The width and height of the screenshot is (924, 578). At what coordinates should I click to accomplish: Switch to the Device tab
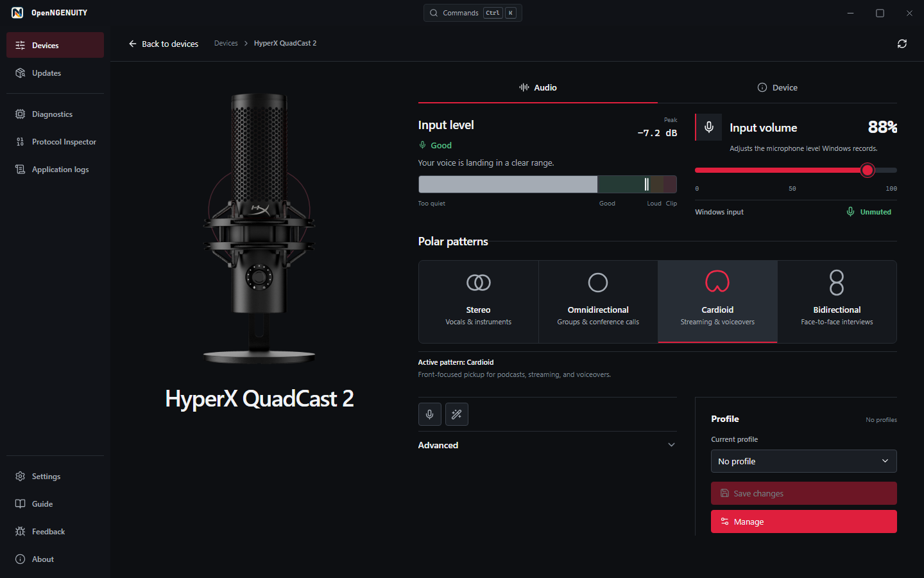click(x=777, y=88)
